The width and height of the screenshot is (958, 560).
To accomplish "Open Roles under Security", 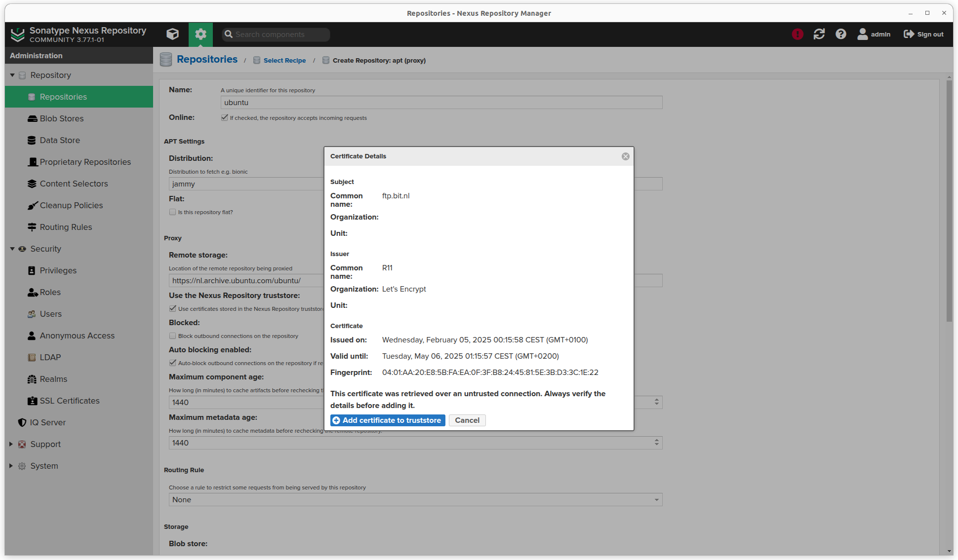I will [79, 292].
